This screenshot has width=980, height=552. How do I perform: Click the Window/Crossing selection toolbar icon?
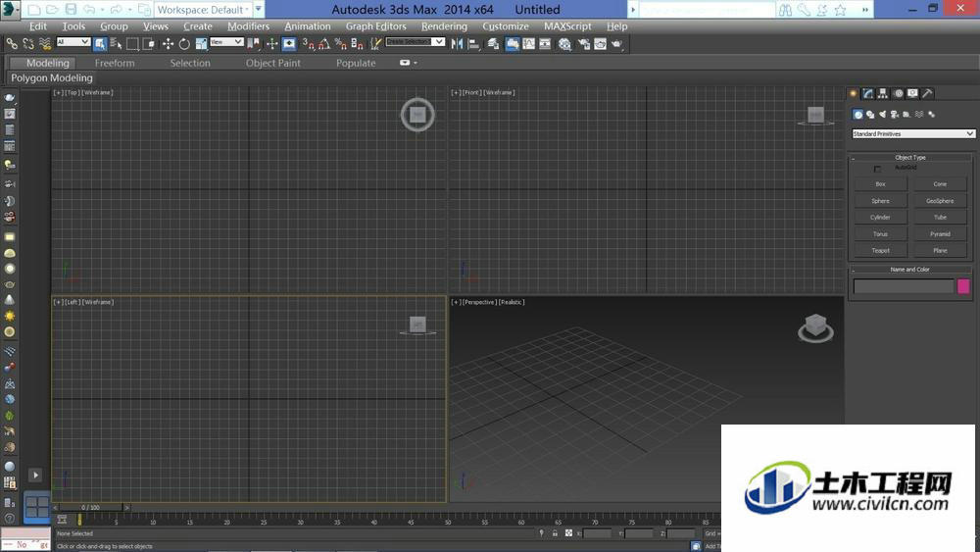click(149, 44)
